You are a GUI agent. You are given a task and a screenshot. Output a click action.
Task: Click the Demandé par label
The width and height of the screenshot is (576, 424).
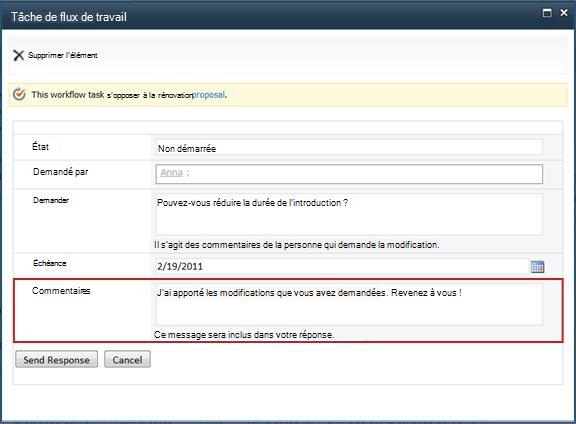pyautogui.click(x=61, y=172)
